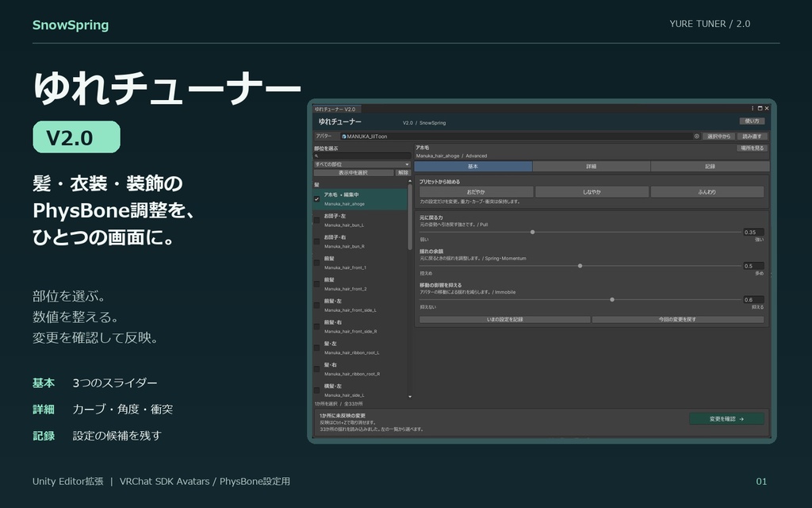The width and height of the screenshot is (812, 508).
Task: Click the Spring value field 0.5
Action: [x=753, y=266]
